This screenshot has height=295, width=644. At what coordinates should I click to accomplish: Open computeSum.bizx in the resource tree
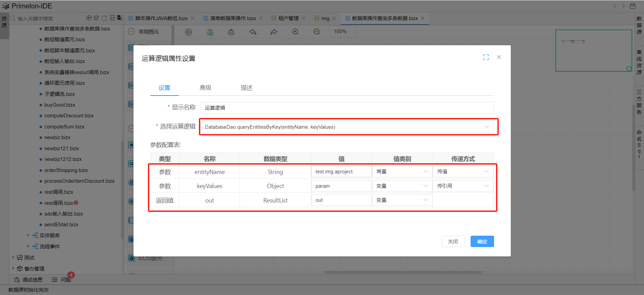tap(64, 127)
